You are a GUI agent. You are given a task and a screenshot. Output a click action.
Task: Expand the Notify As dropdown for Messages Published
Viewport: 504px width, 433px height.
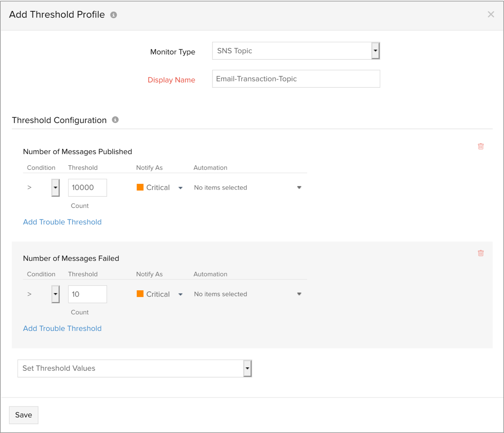point(180,188)
